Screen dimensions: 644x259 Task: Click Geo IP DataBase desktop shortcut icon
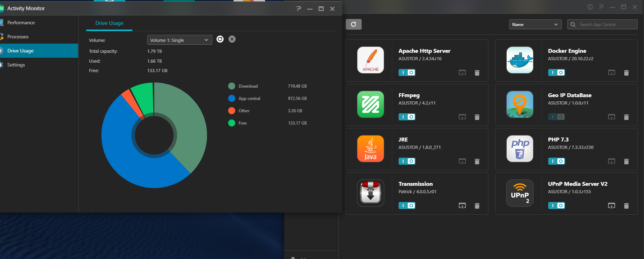click(x=612, y=117)
